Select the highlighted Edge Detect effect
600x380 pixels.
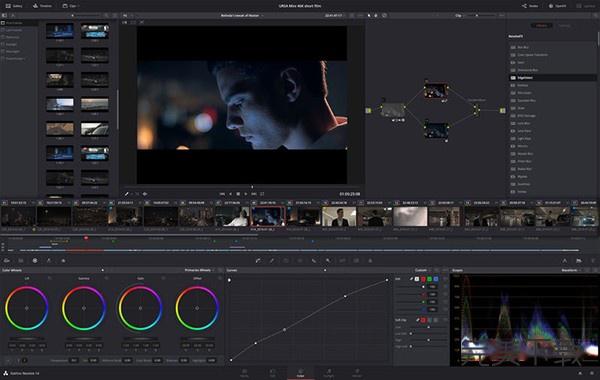(x=552, y=78)
